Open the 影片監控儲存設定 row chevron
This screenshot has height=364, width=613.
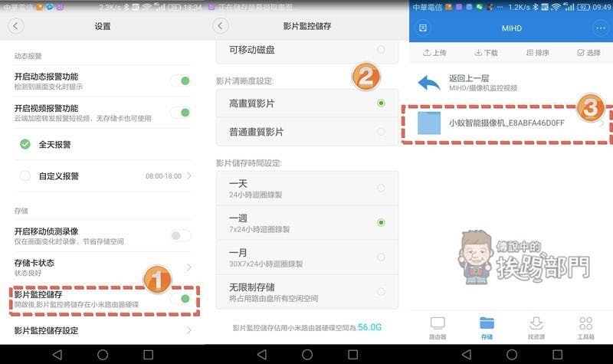click(x=189, y=330)
